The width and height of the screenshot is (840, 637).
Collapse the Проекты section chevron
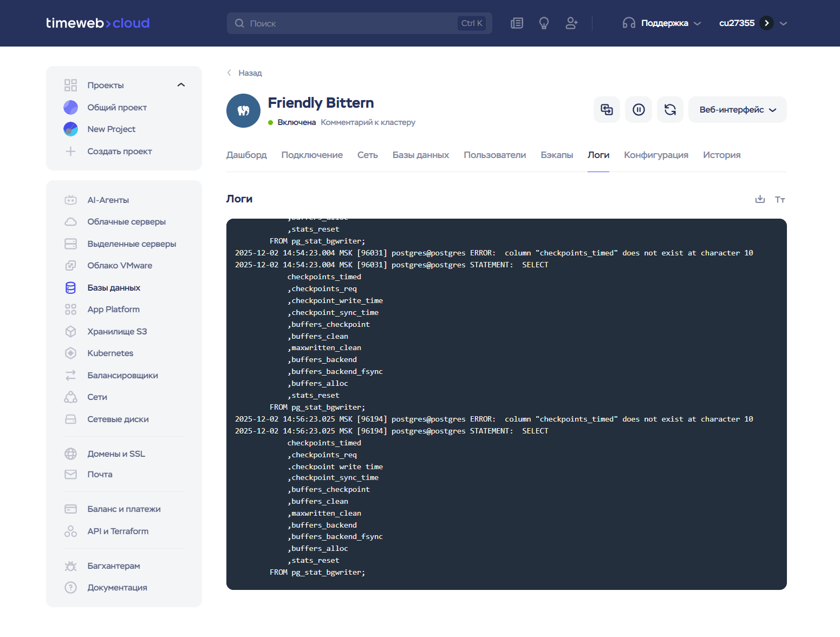point(181,85)
